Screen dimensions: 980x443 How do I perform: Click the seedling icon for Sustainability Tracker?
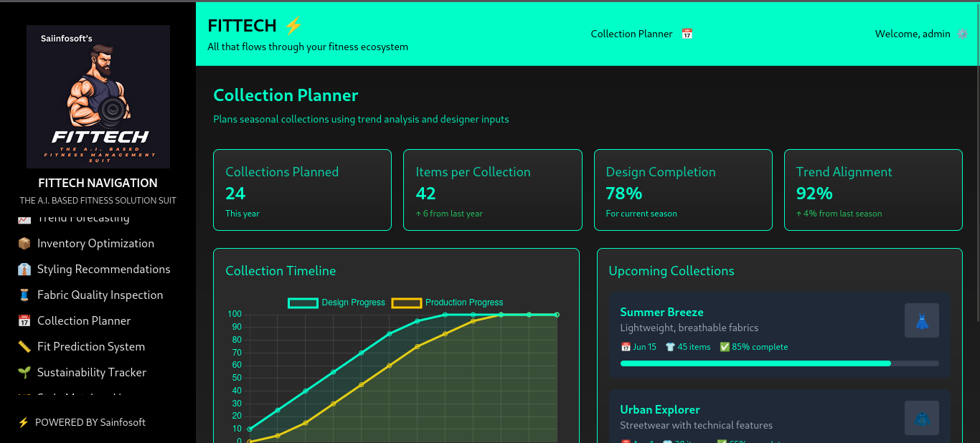24,373
